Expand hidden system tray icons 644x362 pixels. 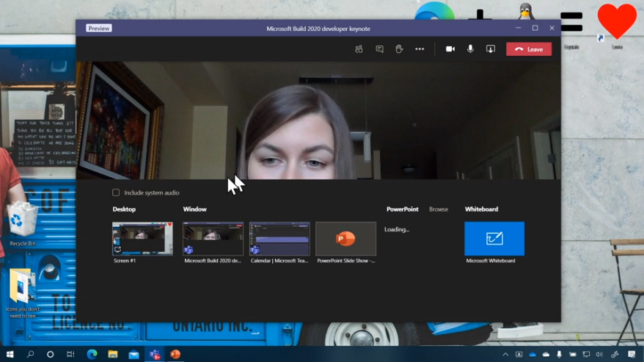click(505, 354)
